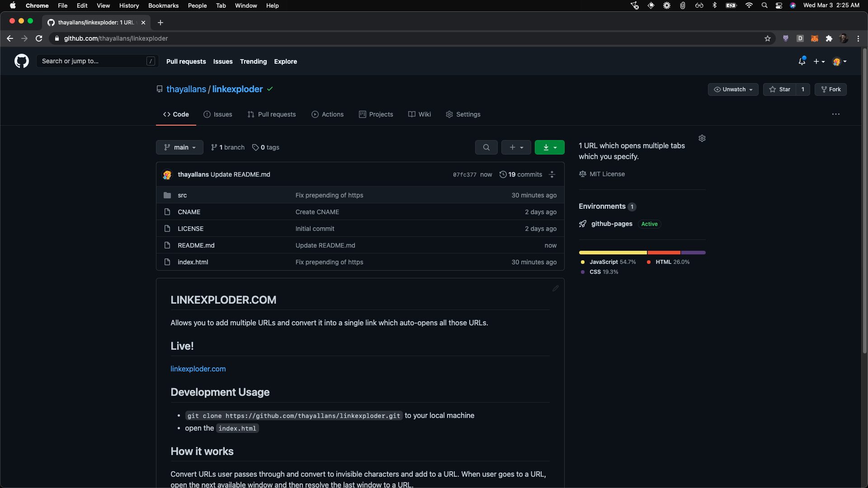Click the Go to file search icon
This screenshot has width=868, height=488.
(x=486, y=147)
